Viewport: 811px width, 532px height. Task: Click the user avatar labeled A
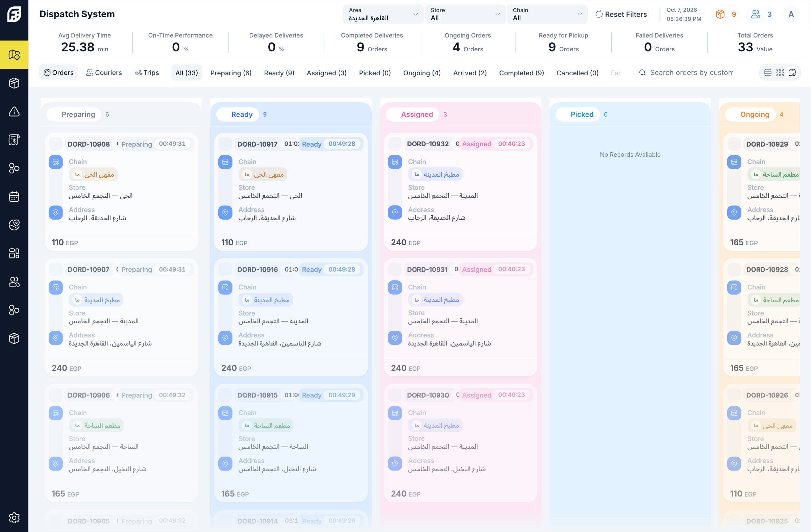click(791, 14)
